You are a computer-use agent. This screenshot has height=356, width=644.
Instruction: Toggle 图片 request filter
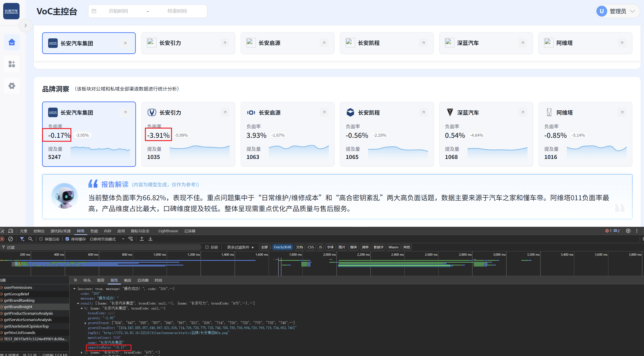point(342,247)
